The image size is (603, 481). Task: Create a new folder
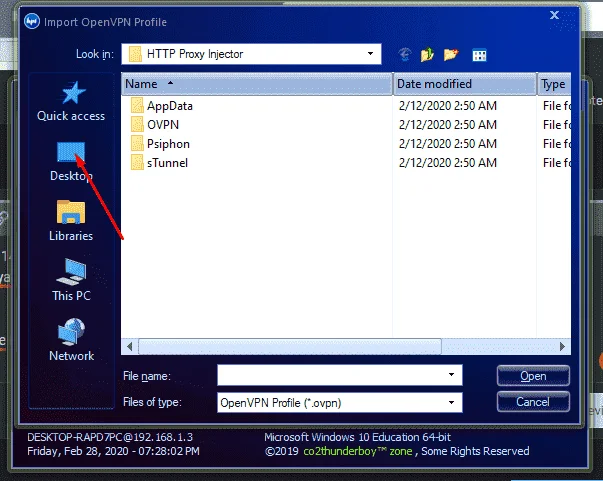[451, 55]
